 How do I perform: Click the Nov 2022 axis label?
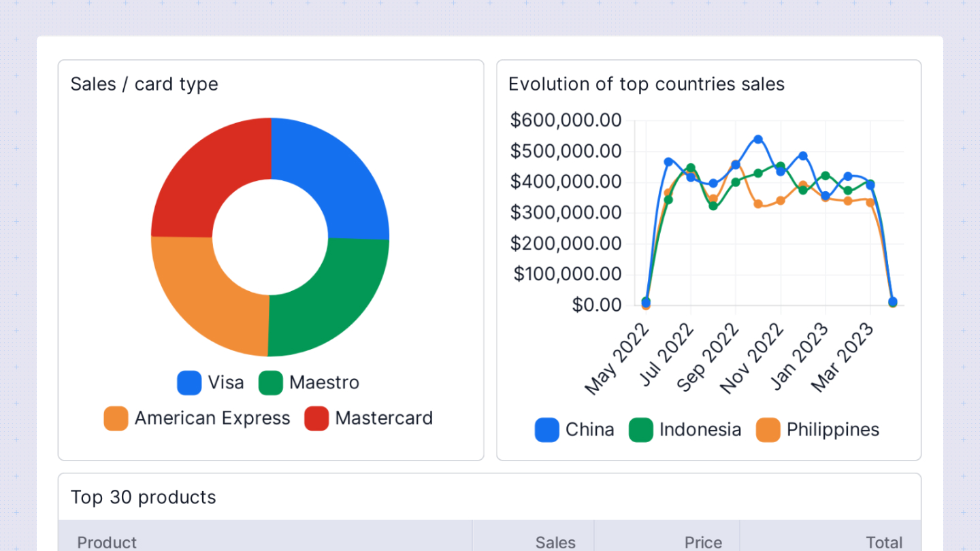click(753, 358)
